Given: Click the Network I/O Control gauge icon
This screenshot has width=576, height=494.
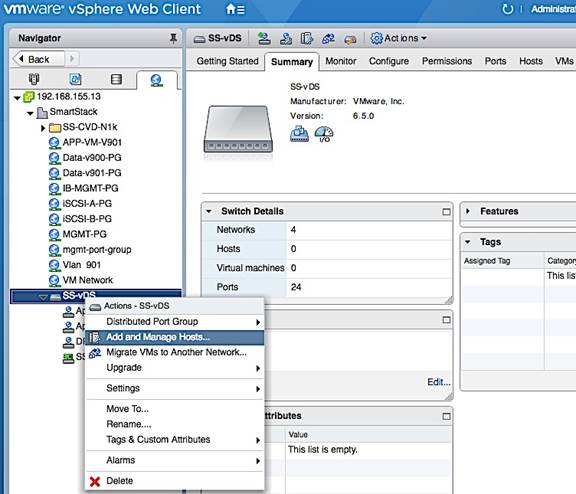Looking at the screenshot, I should [324, 134].
